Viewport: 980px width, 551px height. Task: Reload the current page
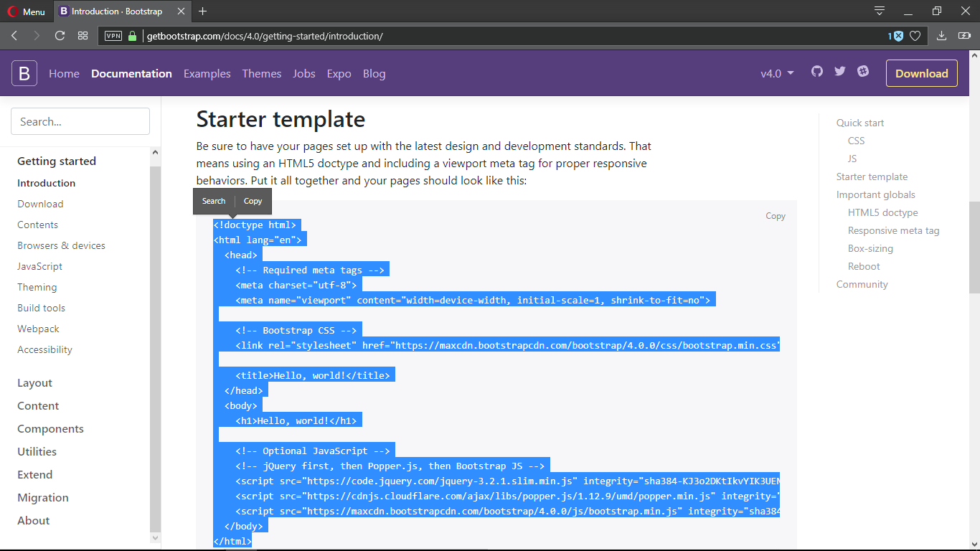[60, 34]
